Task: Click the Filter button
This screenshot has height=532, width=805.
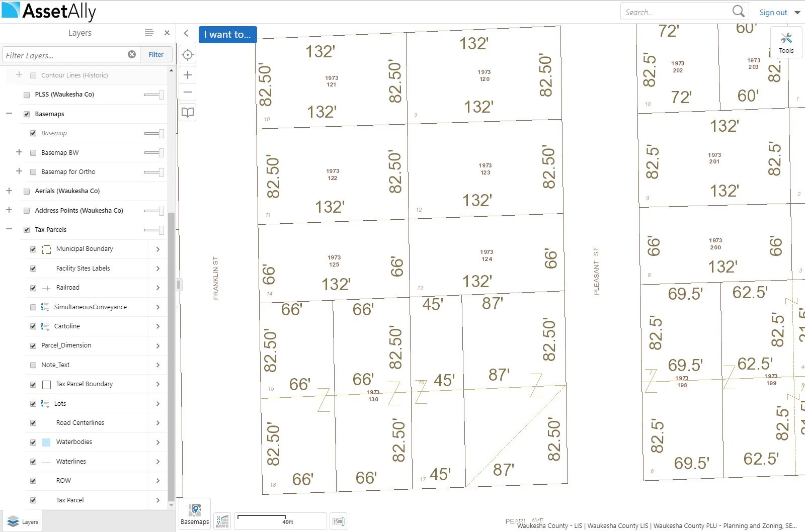Action: [156, 54]
